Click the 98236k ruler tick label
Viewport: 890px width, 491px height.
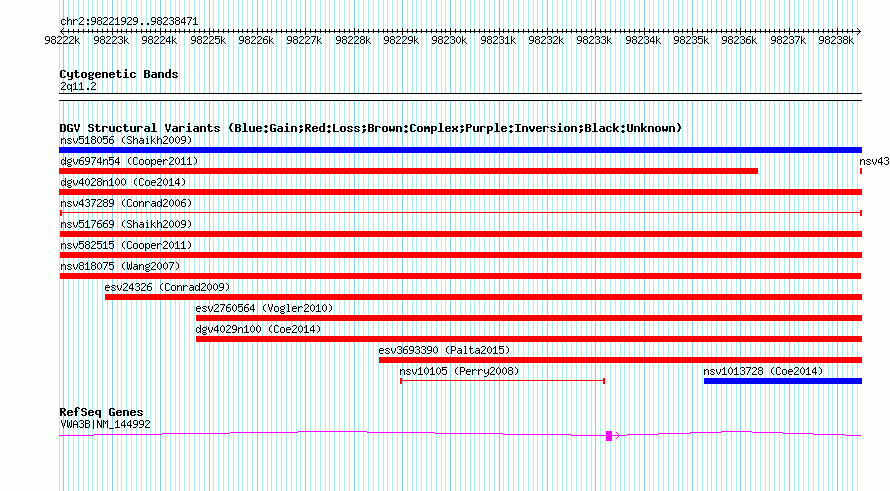pyautogui.click(x=739, y=40)
